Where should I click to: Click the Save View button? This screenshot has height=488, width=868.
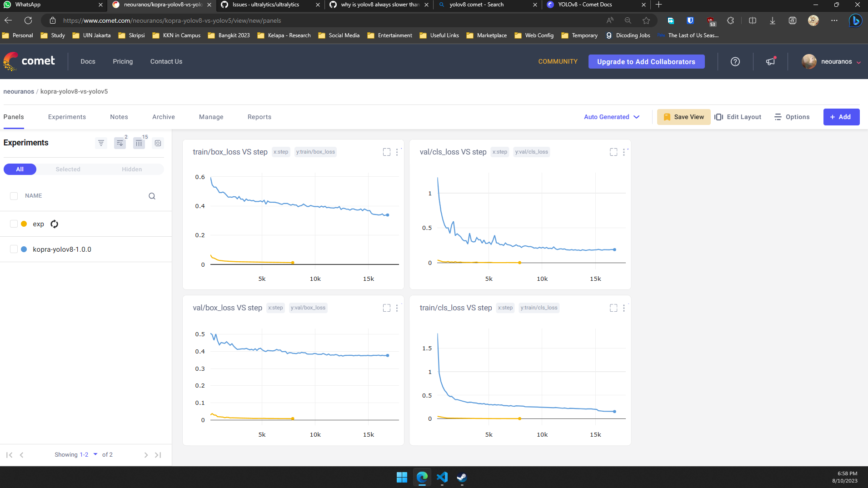click(683, 117)
